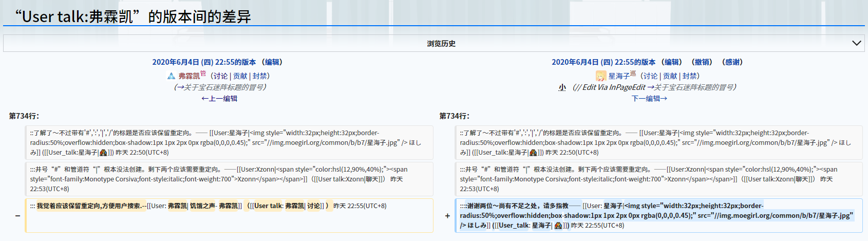Click 编辑 on the right revision
The height and width of the screenshot is (241, 868).
[x=671, y=62]
